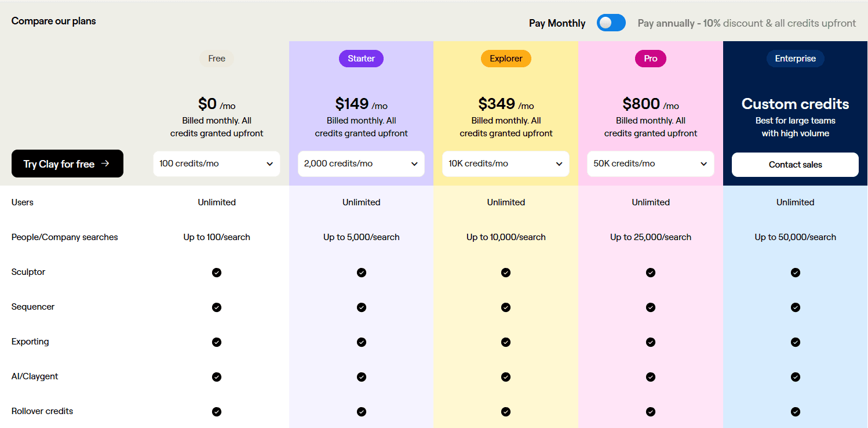
Task: Click Sequencer checkmark in Starter column
Action: tap(362, 307)
